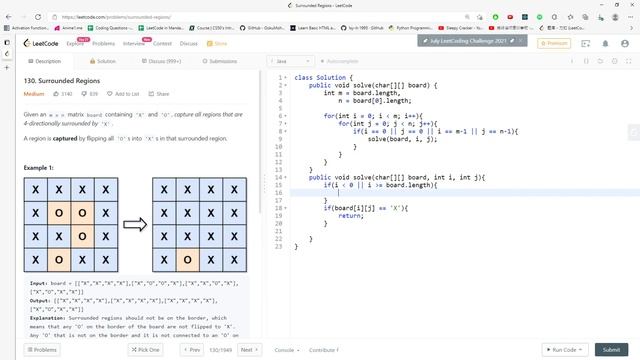Collapse for loop fold at line 6
This screenshot has height=360, width=640.
286,116
